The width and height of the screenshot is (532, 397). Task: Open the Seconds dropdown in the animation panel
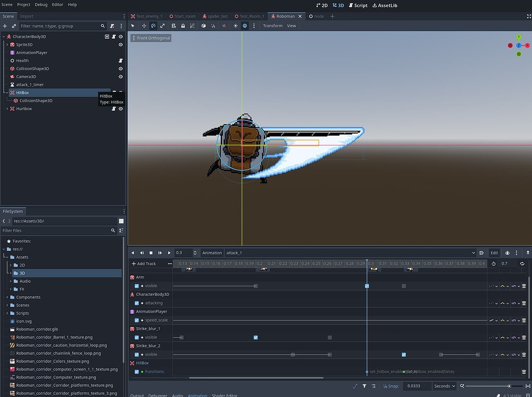(444, 386)
